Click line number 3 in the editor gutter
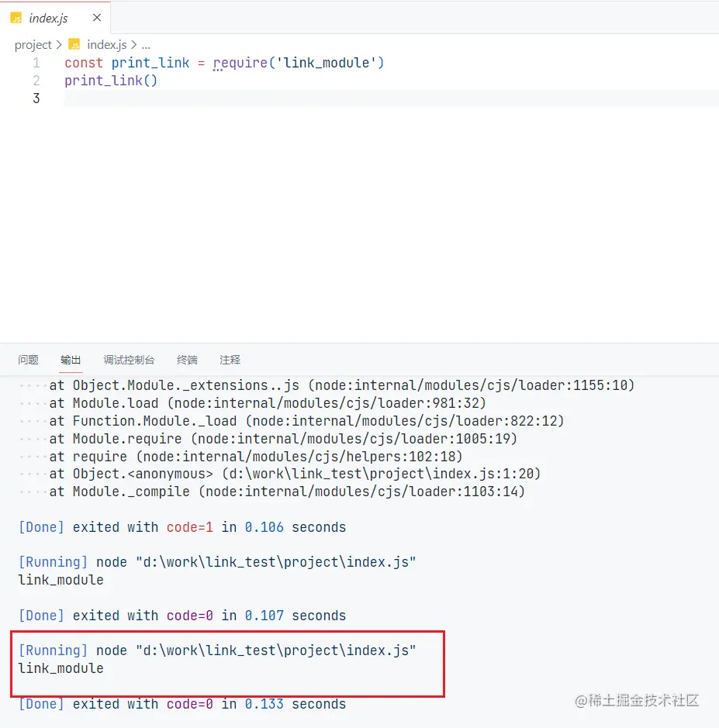Screen dimensions: 719x728 click(36, 98)
